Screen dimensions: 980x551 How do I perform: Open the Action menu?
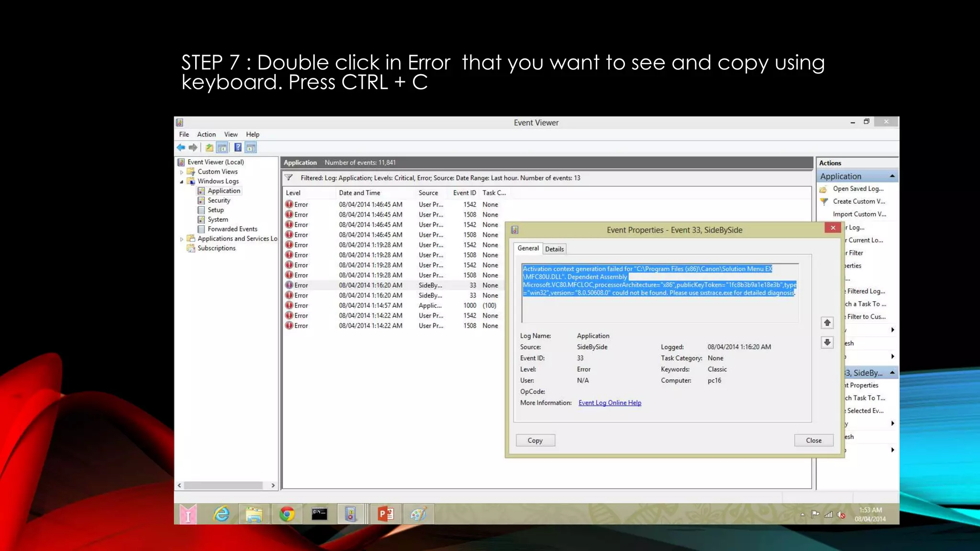point(206,134)
